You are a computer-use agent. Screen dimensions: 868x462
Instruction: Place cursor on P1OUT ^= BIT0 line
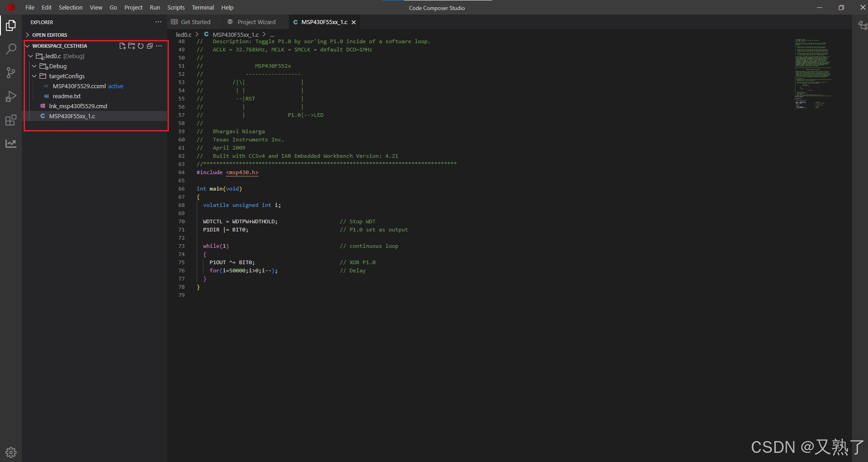232,262
